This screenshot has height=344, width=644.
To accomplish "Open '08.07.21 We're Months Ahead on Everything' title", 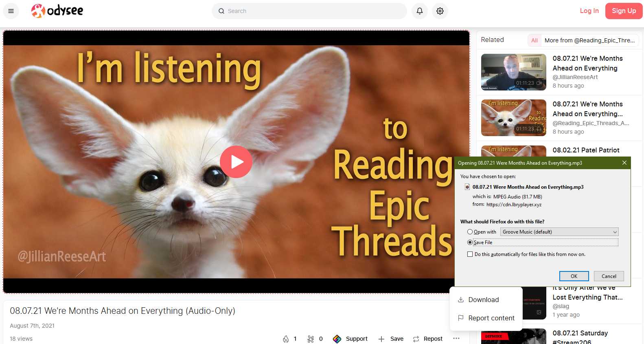I will pos(587,63).
